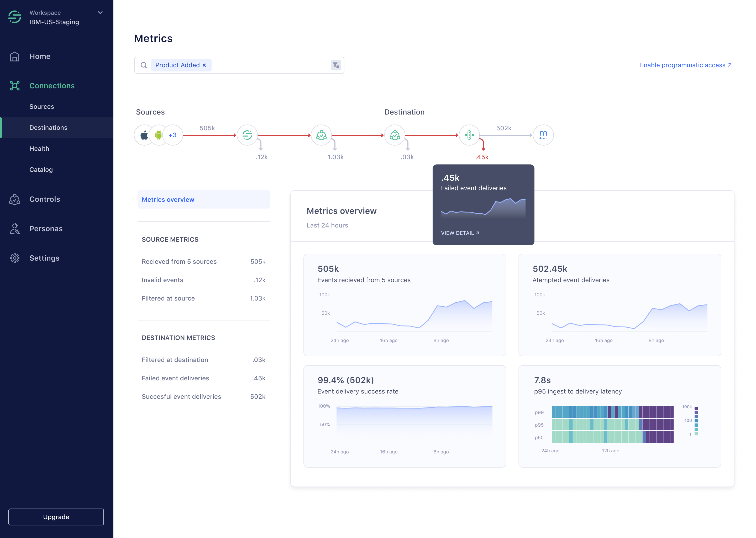Open the Connections section

click(x=52, y=86)
